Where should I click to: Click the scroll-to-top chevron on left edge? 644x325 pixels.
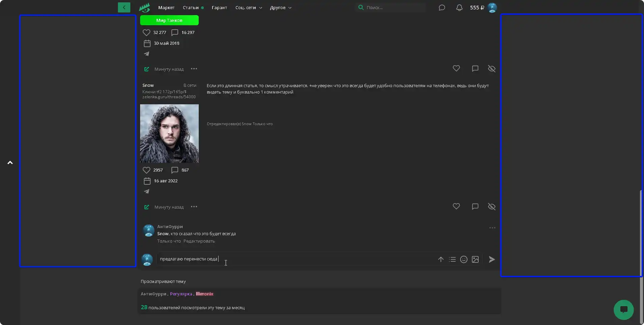coord(10,162)
